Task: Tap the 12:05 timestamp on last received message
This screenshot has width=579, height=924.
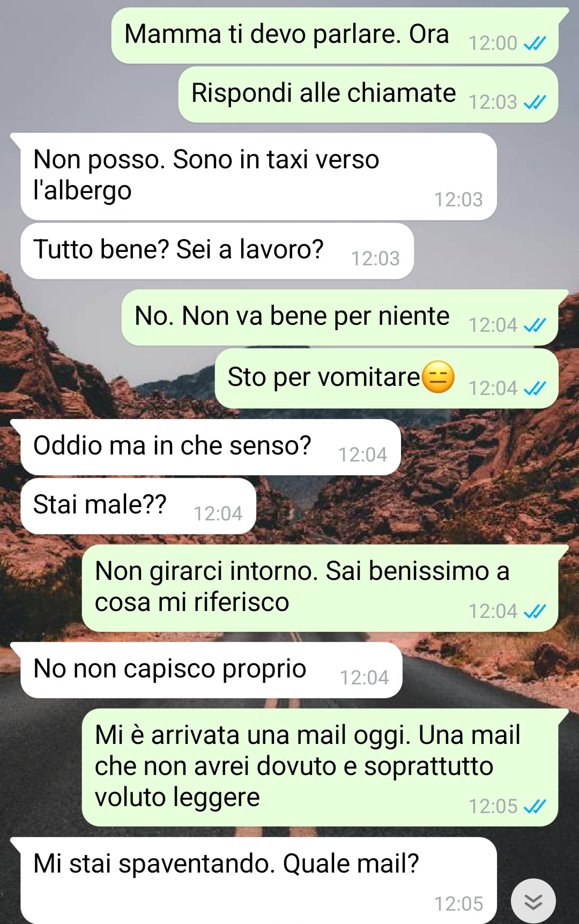Action: (x=458, y=904)
